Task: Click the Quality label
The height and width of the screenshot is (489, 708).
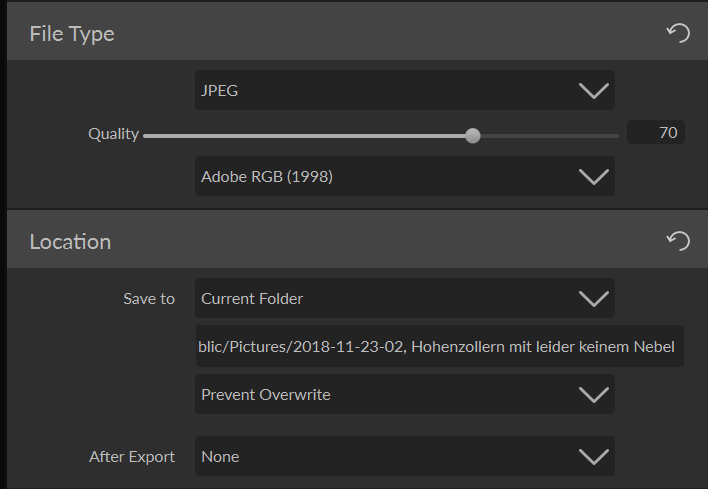Action: pos(113,134)
